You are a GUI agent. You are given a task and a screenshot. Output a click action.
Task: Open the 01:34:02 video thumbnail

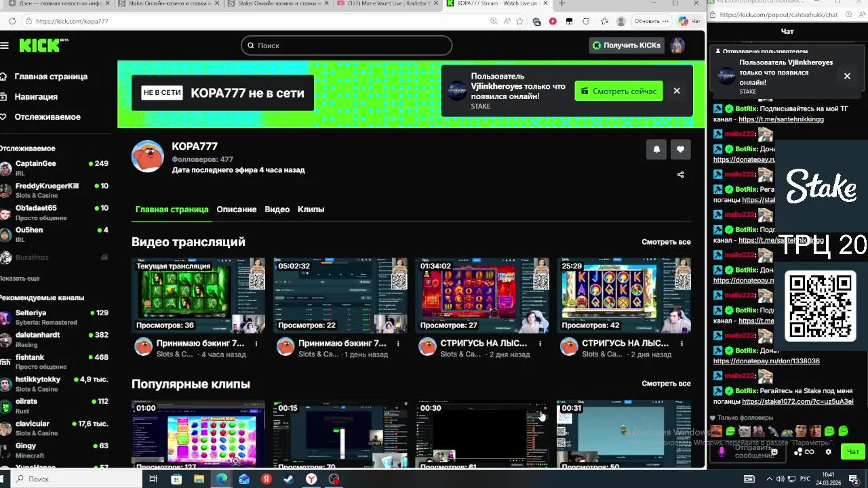click(x=482, y=295)
